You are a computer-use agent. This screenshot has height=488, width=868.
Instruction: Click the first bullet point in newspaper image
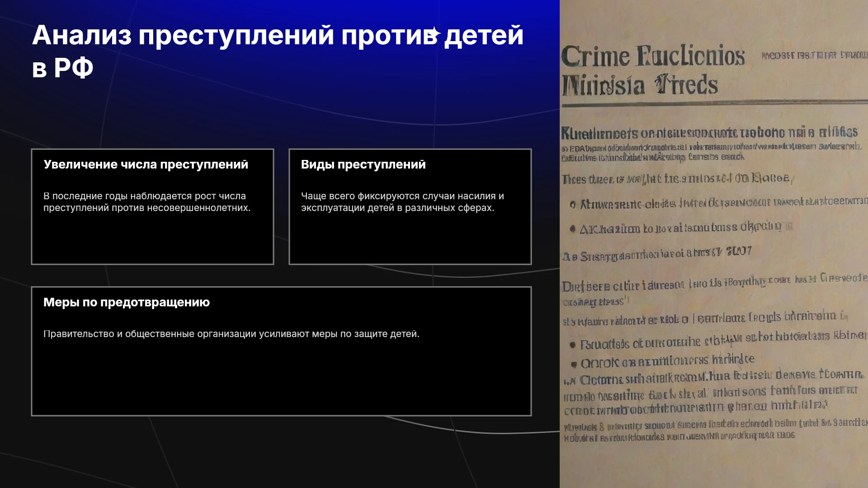[719, 203]
